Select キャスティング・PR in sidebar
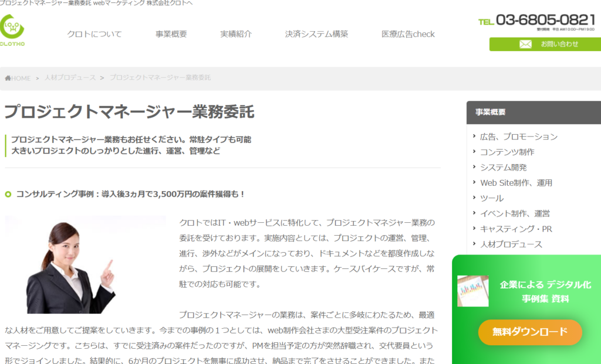Image resolution: width=601 pixels, height=364 pixels. [516, 229]
